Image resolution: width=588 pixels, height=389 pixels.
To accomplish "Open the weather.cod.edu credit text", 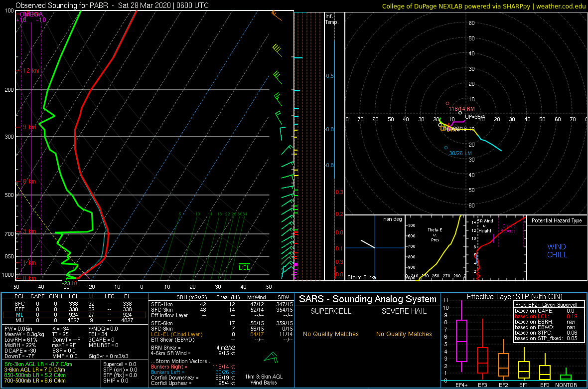I will 562,6.
